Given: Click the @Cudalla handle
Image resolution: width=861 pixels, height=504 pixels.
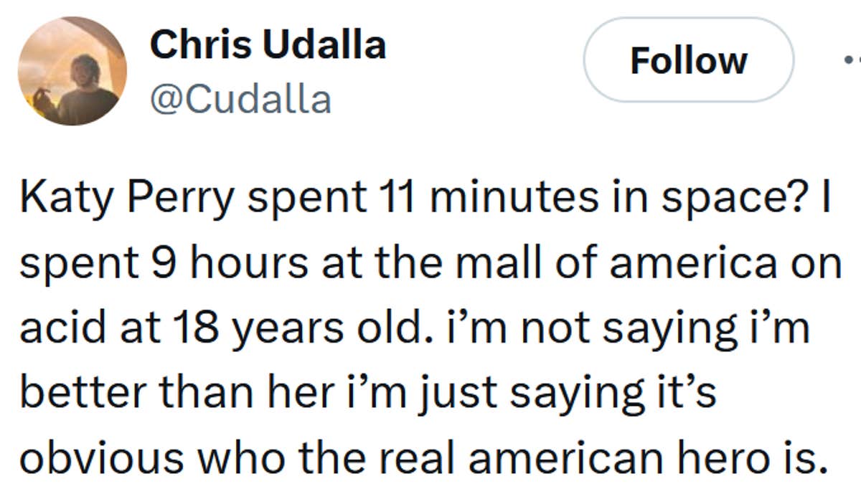Looking at the screenshot, I should click(240, 100).
